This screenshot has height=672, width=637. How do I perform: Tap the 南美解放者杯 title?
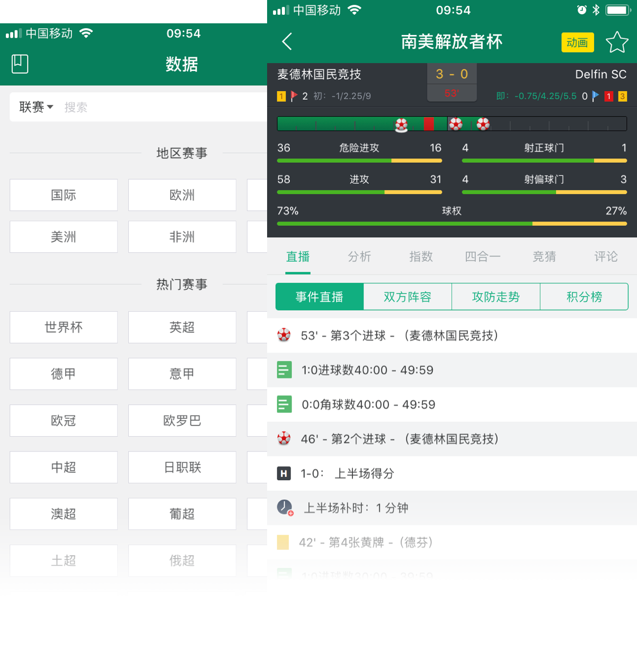(x=452, y=42)
